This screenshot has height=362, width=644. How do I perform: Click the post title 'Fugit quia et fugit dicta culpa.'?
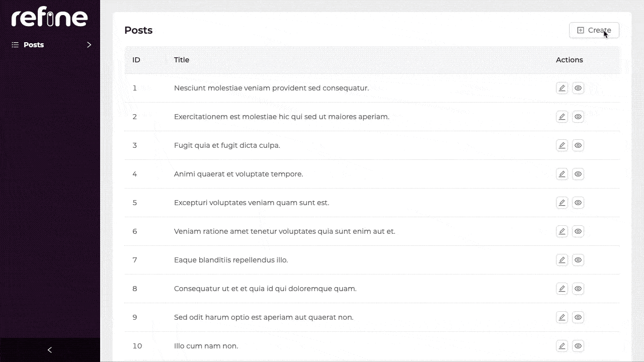pyautogui.click(x=227, y=145)
